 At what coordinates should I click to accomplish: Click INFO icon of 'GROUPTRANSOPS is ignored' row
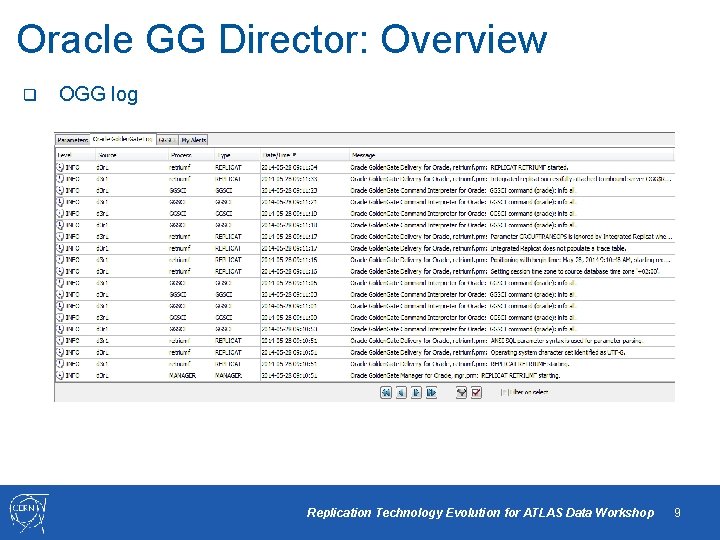pos(60,236)
